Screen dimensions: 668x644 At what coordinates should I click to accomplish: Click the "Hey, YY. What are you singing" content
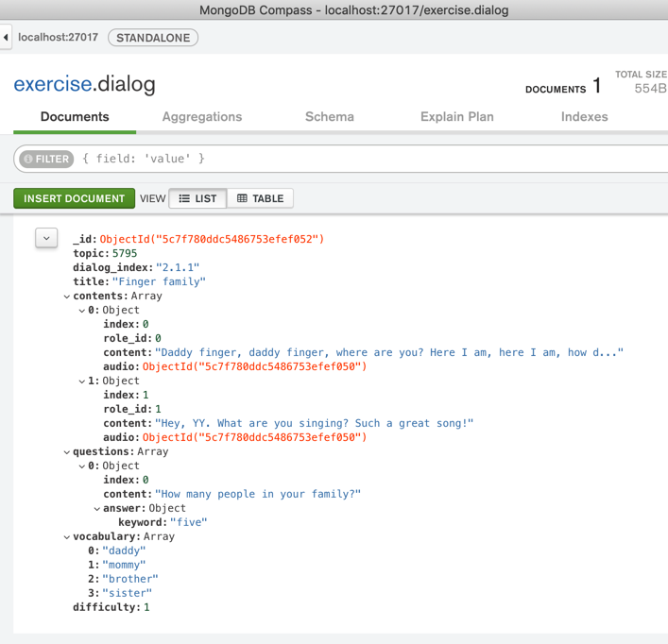[x=314, y=423]
